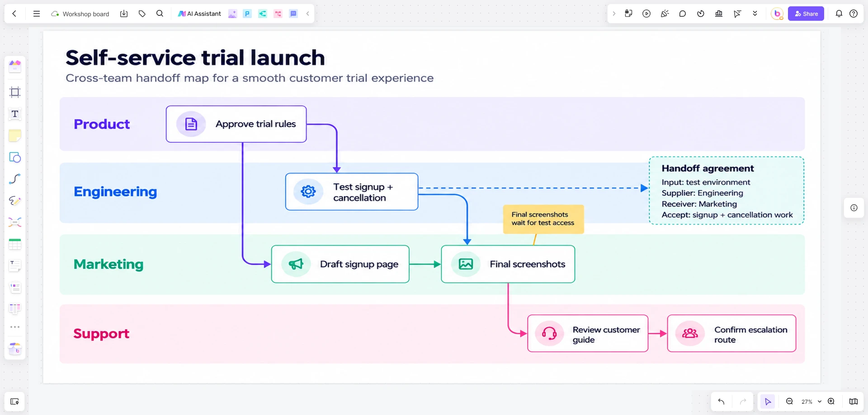
Task: Click the party popper celebration icon
Action: pos(665,14)
